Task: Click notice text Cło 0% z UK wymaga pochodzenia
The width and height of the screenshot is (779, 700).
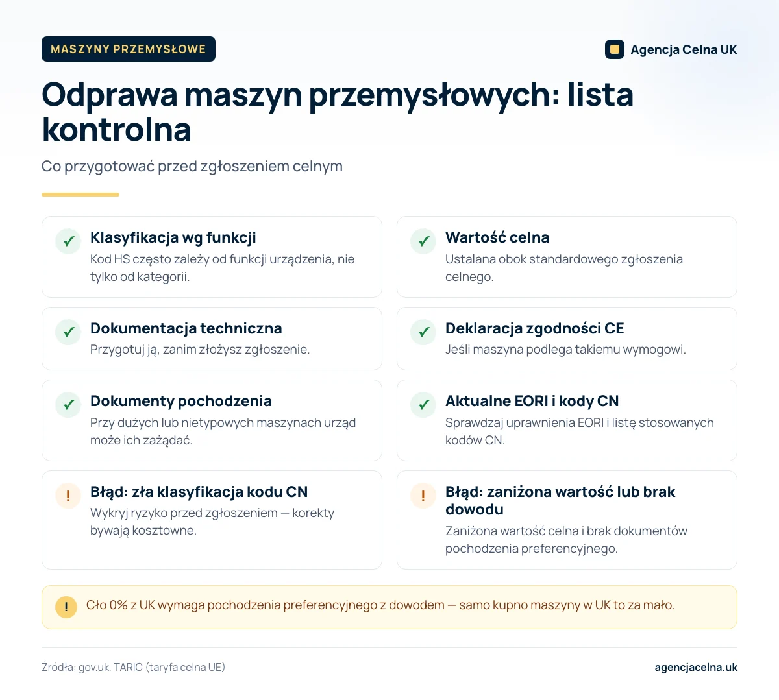Action: point(380,605)
